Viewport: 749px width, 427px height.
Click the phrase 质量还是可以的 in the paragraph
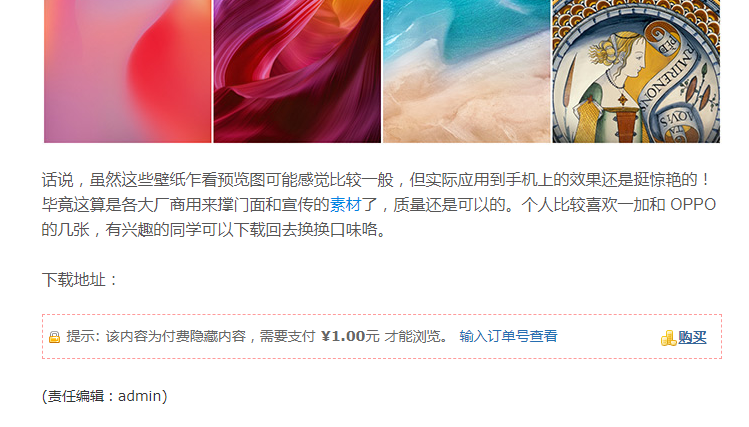click(449, 205)
